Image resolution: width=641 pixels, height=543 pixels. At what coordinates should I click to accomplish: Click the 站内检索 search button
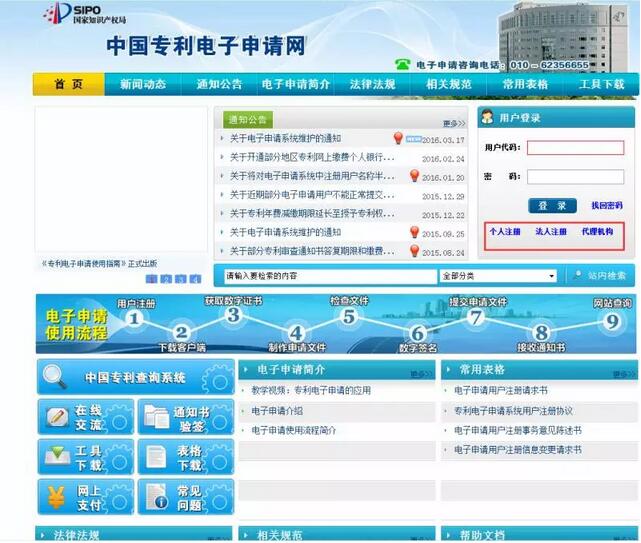(601, 276)
